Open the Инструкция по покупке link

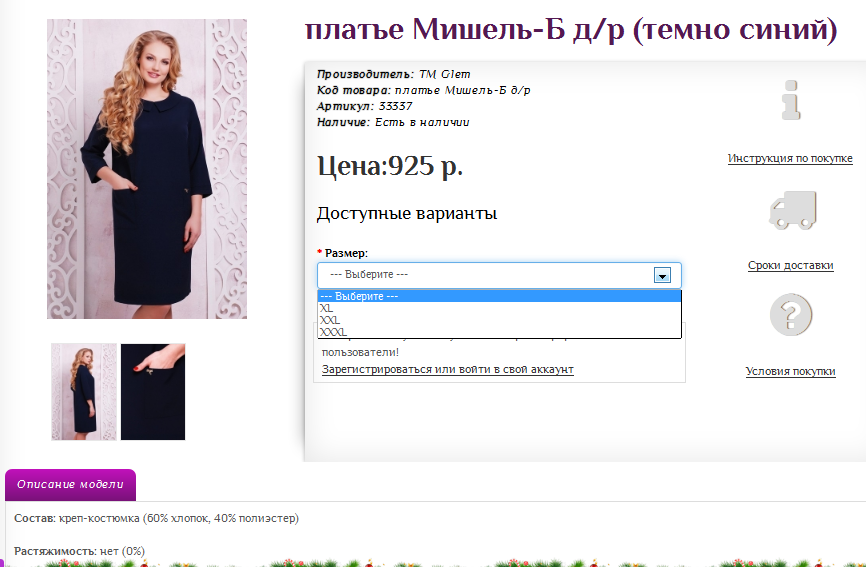click(x=790, y=158)
